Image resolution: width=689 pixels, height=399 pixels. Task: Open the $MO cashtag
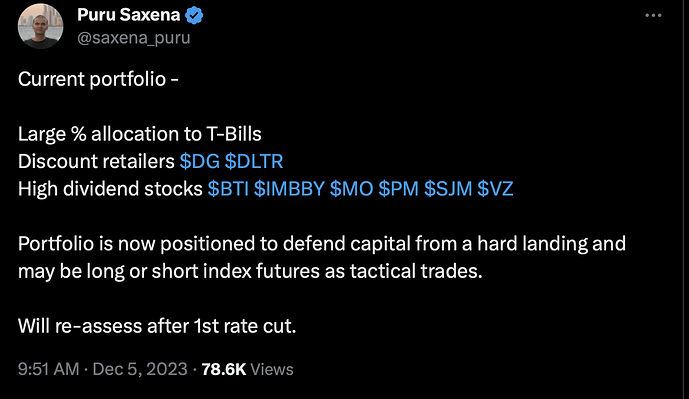pyautogui.click(x=352, y=189)
